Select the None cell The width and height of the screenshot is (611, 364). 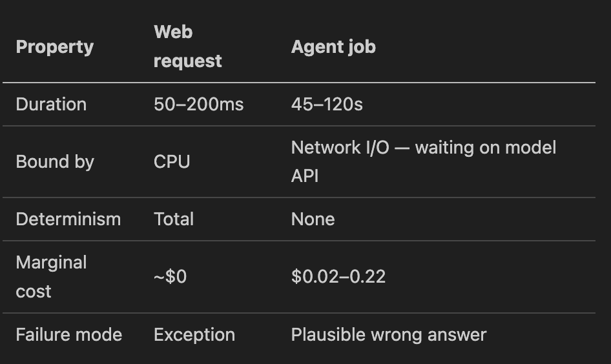point(313,219)
